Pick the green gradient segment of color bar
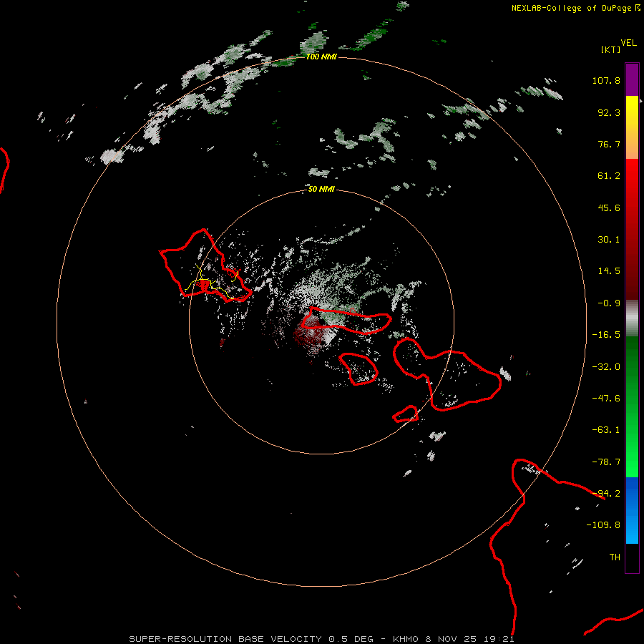This screenshot has height=644, width=644. [x=632, y=406]
